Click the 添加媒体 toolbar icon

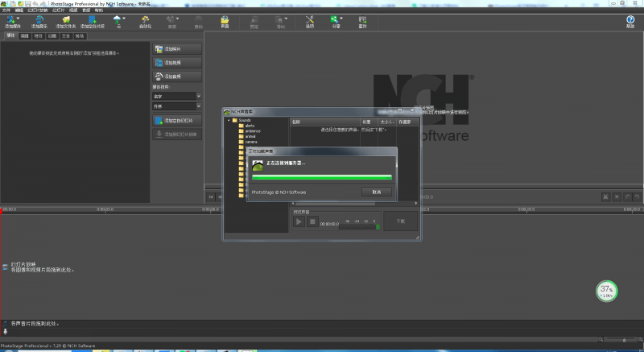12,21
